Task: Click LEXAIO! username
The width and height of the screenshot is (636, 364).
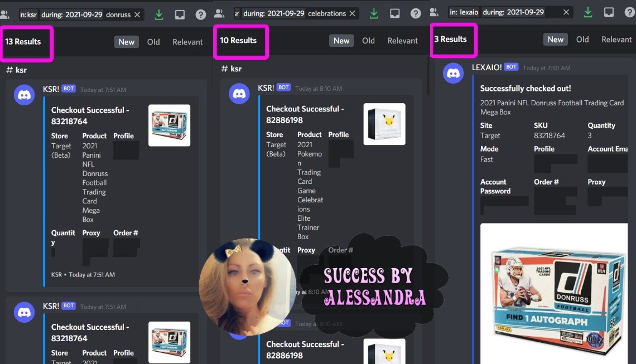Action: pos(486,67)
